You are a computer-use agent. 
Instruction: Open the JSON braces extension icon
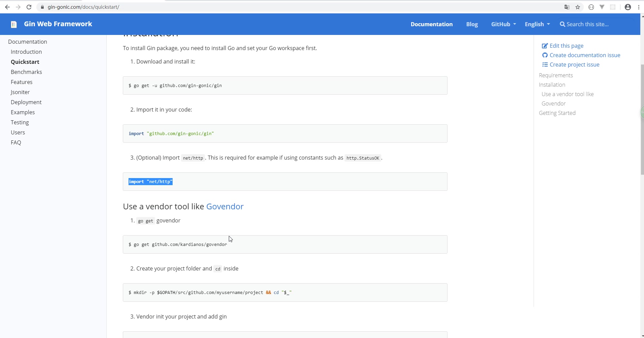pyautogui.click(x=591, y=7)
